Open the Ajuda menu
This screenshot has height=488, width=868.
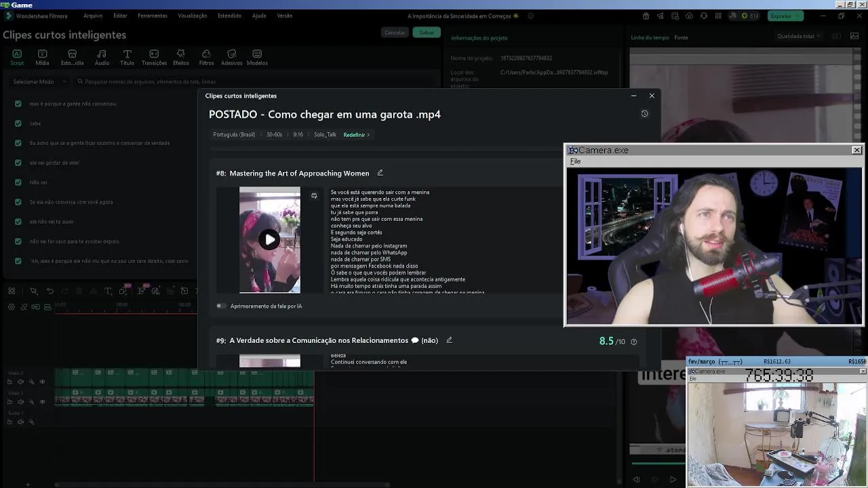click(x=259, y=16)
